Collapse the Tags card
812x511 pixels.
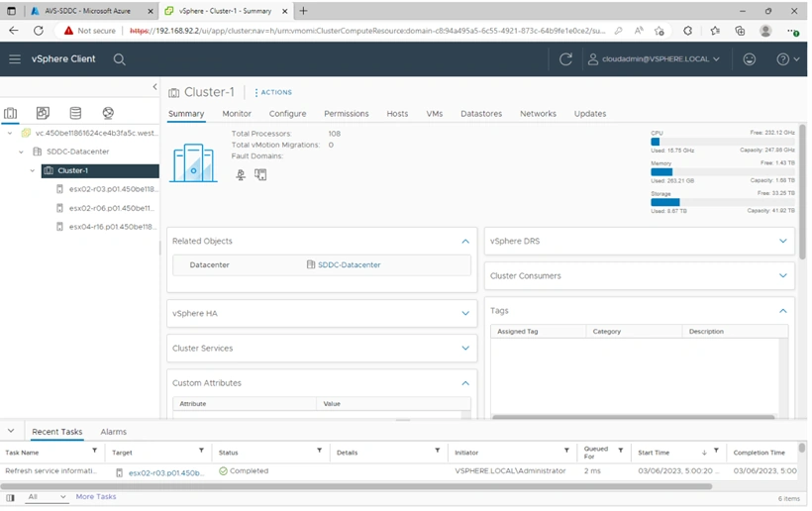(783, 311)
